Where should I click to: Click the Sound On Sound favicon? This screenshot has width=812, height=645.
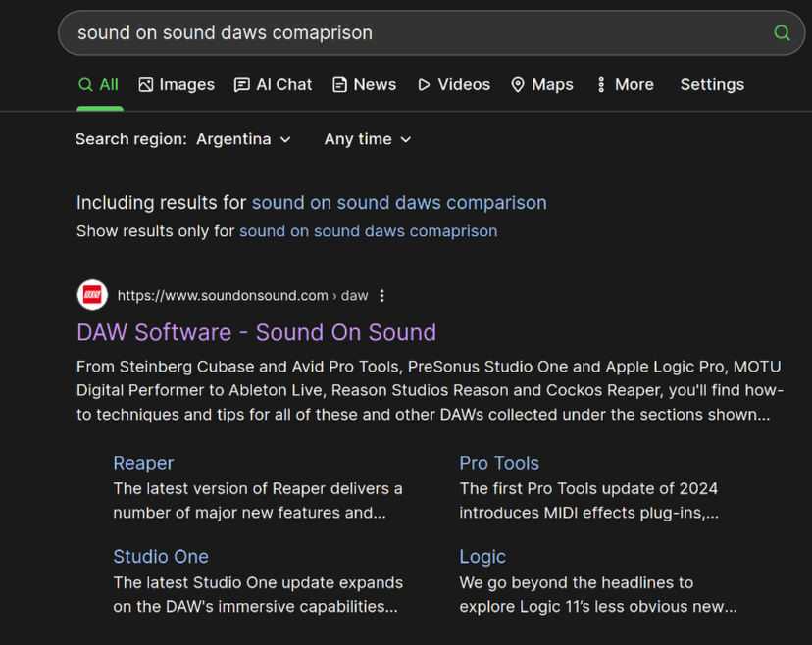[92, 295]
